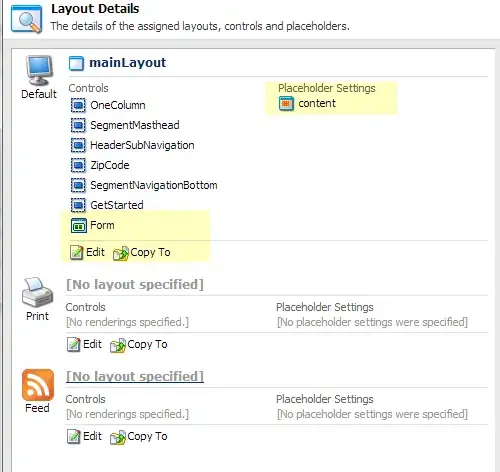Viewport: 500px width, 472px height.
Task: Click the Feed device RSS icon
Action: point(38,385)
